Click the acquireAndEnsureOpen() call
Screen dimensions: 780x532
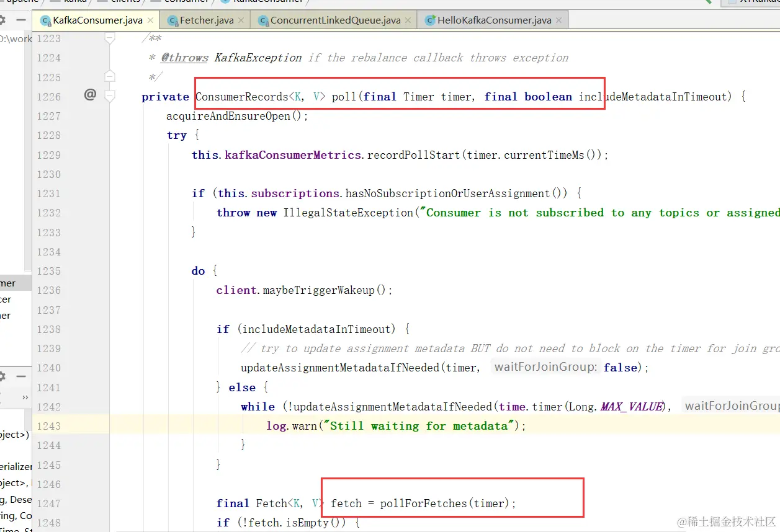234,116
